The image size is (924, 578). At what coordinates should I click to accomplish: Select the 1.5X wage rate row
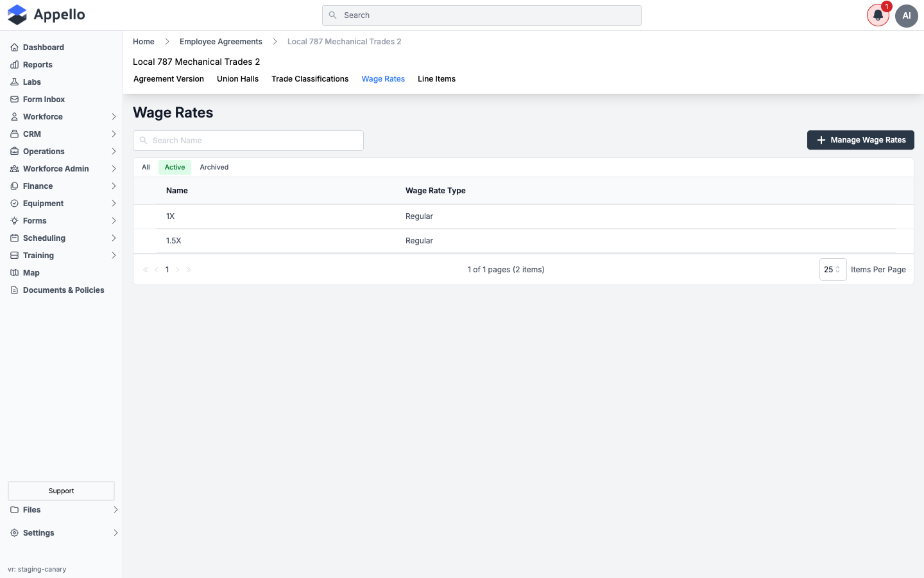pos(524,241)
